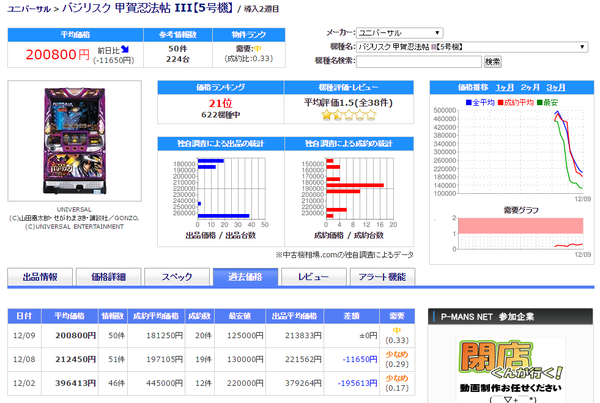Follow the ユニバーサル breadcrumb link

[x=29, y=9]
